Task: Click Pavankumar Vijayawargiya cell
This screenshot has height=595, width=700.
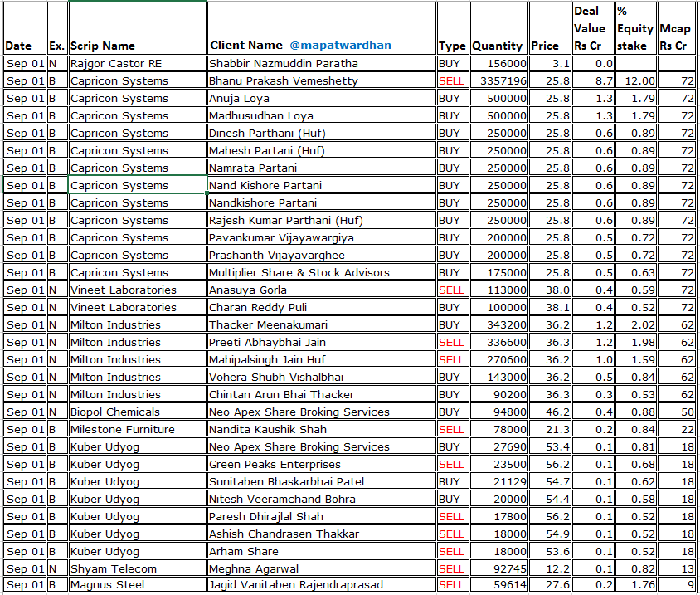Action: 322,237
